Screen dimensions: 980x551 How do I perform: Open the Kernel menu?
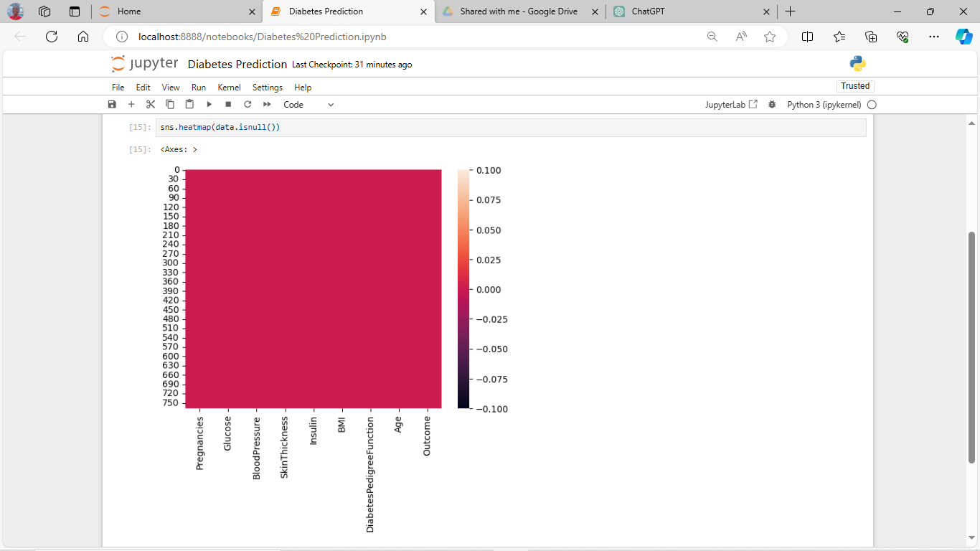tap(229, 88)
